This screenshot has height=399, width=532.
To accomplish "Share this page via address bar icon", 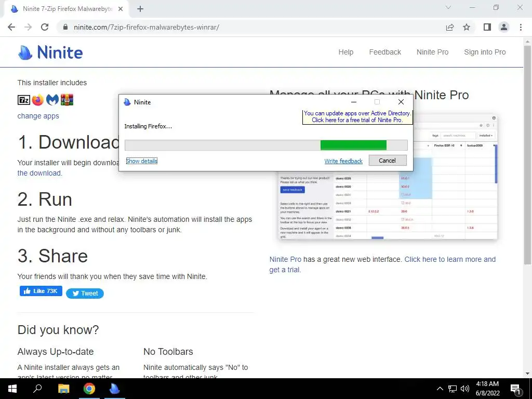I will pos(450,27).
